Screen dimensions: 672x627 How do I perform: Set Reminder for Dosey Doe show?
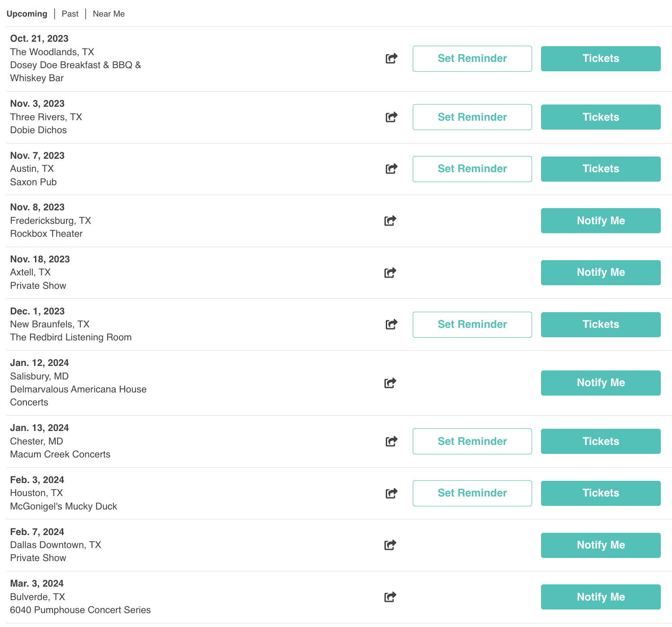tap(472, 59)
